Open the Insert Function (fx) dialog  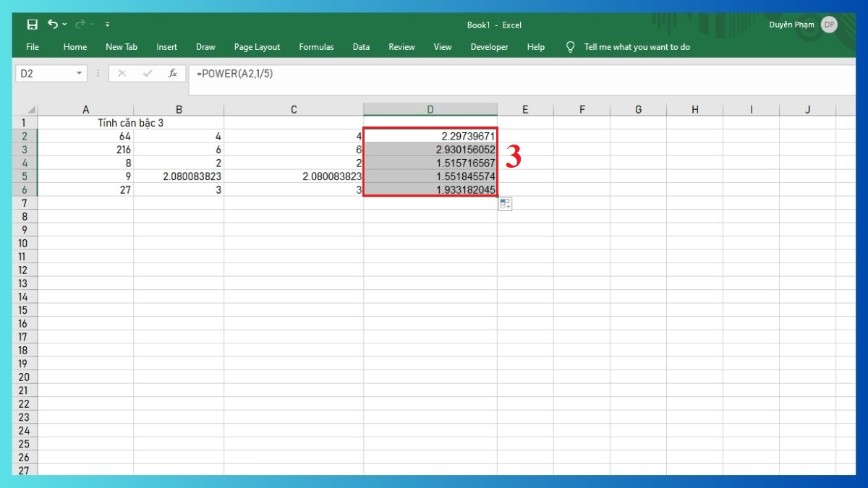(x=172, y=73)
